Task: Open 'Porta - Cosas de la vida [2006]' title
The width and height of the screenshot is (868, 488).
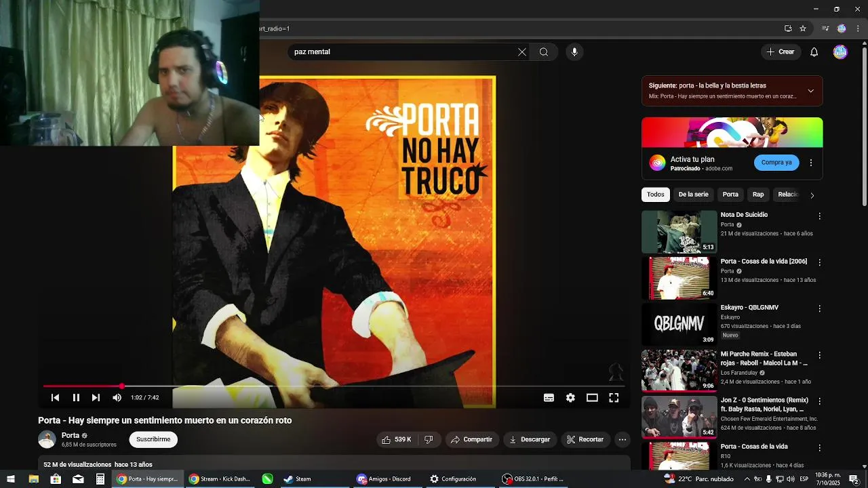Action: (x=764, y=262)
